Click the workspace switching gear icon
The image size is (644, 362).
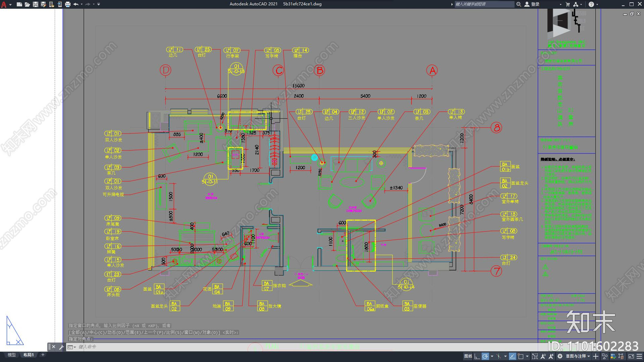pyautogui.click(x=560, y=356)
